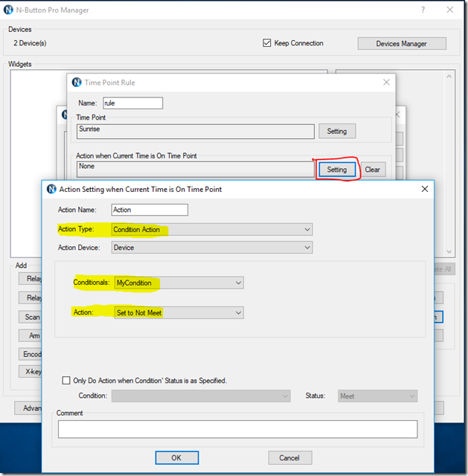Screen dimensions: 468x476
Task: Open Devices Manager
Action: (x=402, y=43)
